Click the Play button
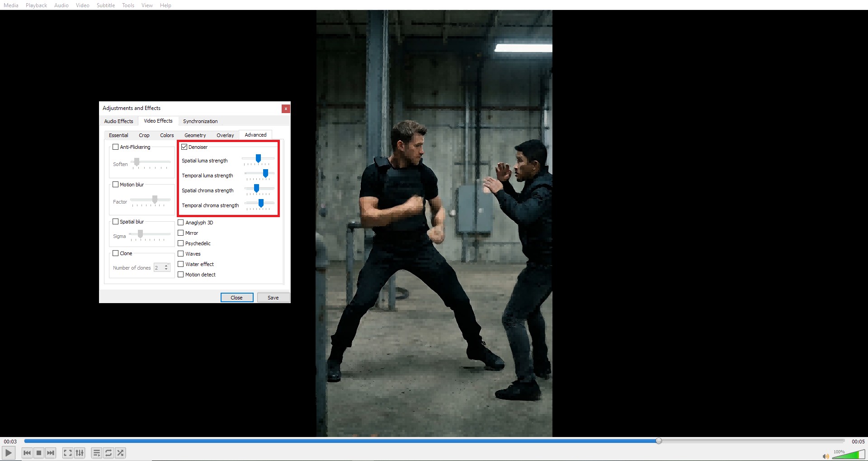The width and height of the screenshot is (868, 461). click(9, 453)
